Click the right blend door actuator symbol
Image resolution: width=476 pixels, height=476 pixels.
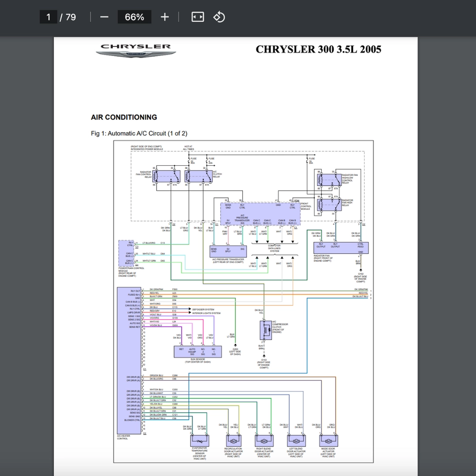point(264,441)
